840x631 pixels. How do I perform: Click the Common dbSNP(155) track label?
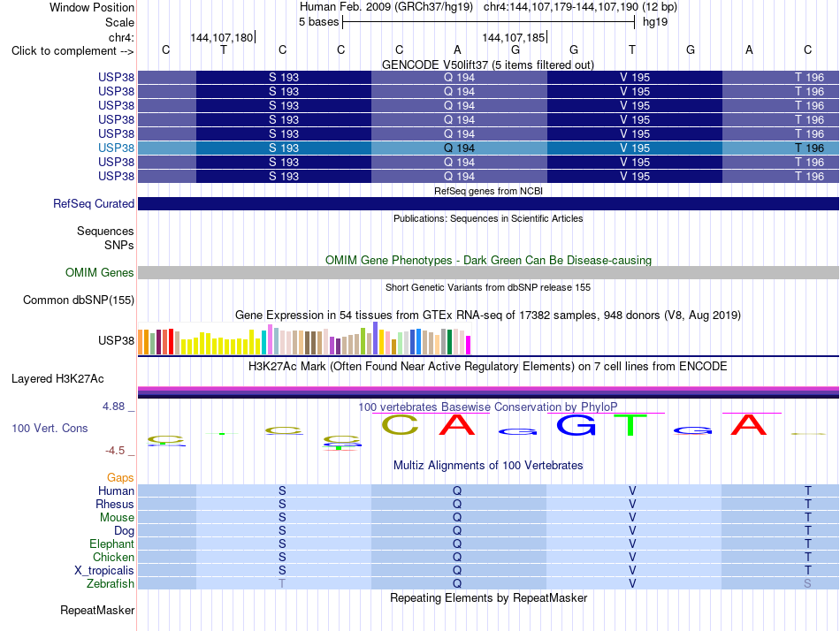point(78,300)
